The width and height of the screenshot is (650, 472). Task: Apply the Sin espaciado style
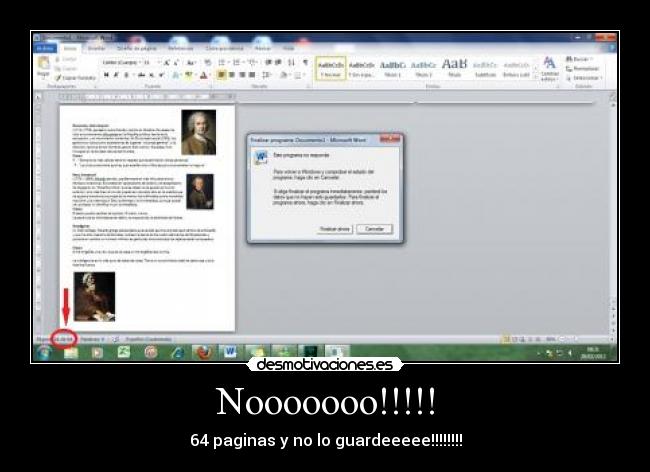pyautogui.click(x=361, y=69)
